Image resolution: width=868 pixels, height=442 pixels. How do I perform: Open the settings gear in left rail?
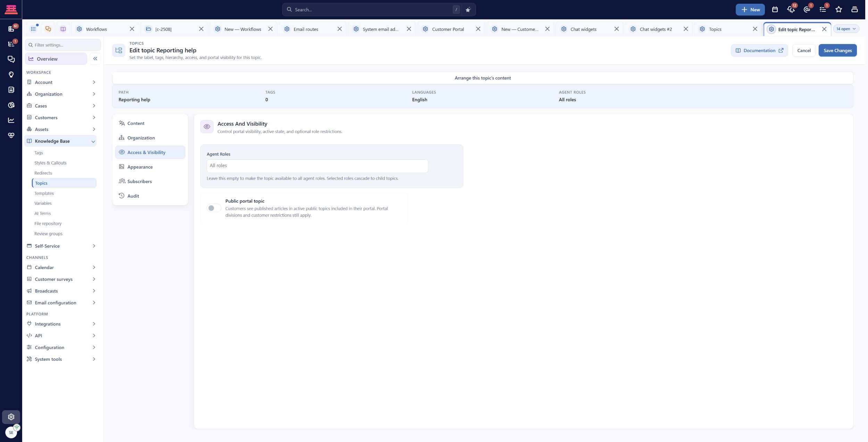point(11,417)
